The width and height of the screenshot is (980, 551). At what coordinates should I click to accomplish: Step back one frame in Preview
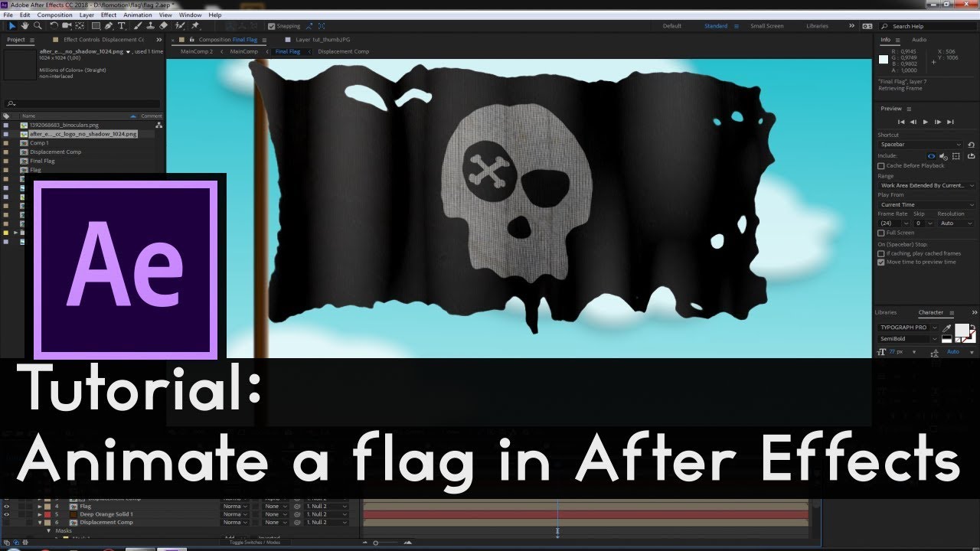point(913,122)
